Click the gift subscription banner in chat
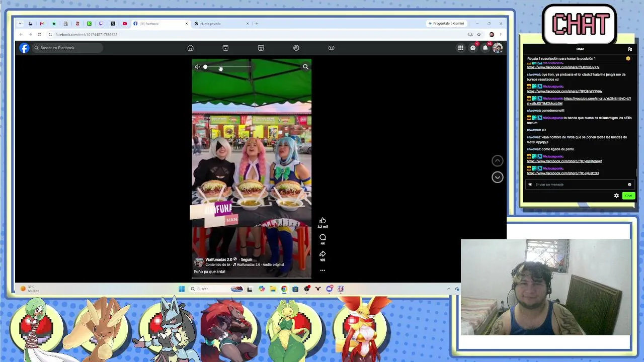644x362 pixels. coord(579,58)
